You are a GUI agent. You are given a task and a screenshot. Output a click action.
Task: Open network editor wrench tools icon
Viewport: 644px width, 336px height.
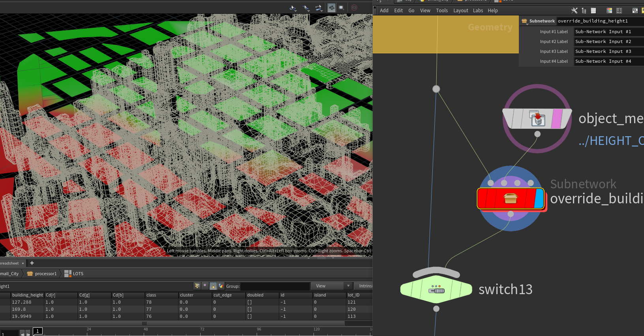click(x=574, y=11)
